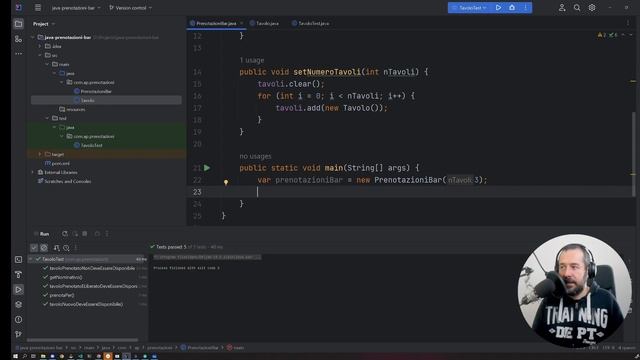Click PrenotazioniBar in the breadcrumb bar
The height and width of the screenshot is (360, 640).
202,348
